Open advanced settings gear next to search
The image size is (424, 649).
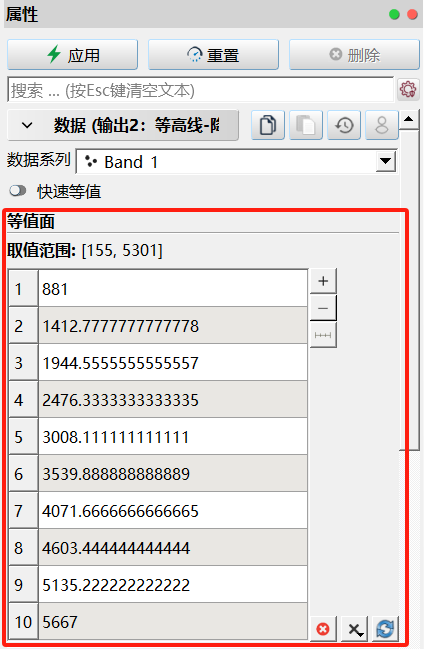[408, 89]
